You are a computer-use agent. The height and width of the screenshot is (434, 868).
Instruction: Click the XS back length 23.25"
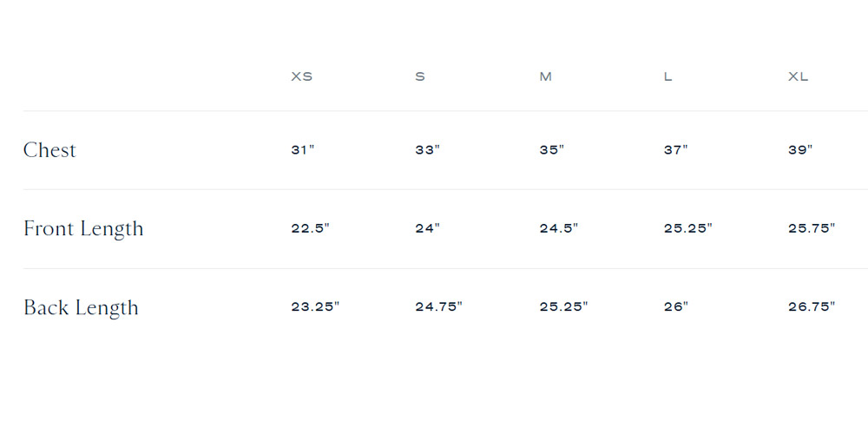point(314,306)
